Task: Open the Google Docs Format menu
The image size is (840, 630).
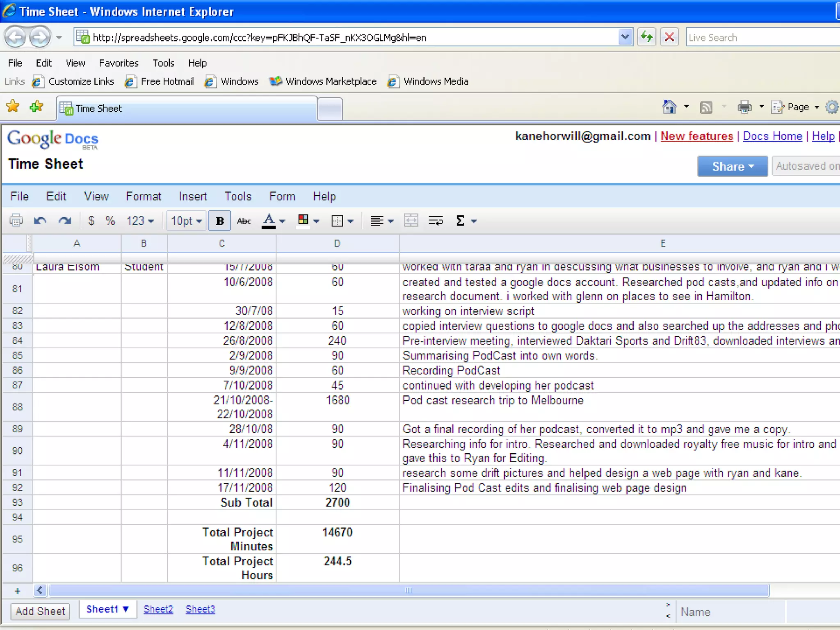Action: 144,196
